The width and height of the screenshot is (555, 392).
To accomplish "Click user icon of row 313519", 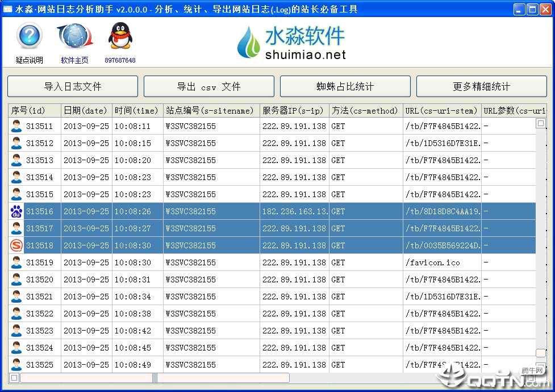I will click(16, 262).
